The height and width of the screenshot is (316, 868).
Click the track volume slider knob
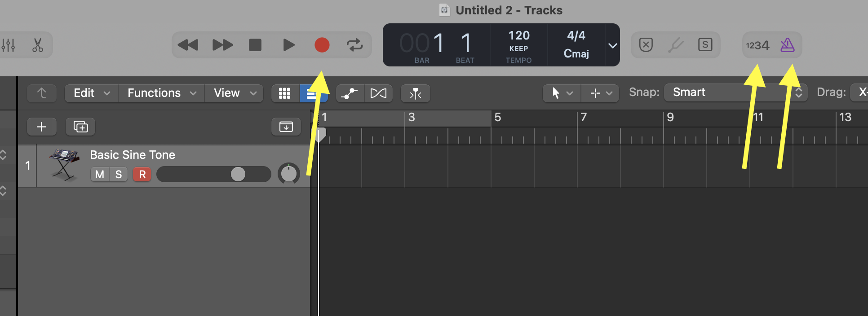(x=238, y=174)
